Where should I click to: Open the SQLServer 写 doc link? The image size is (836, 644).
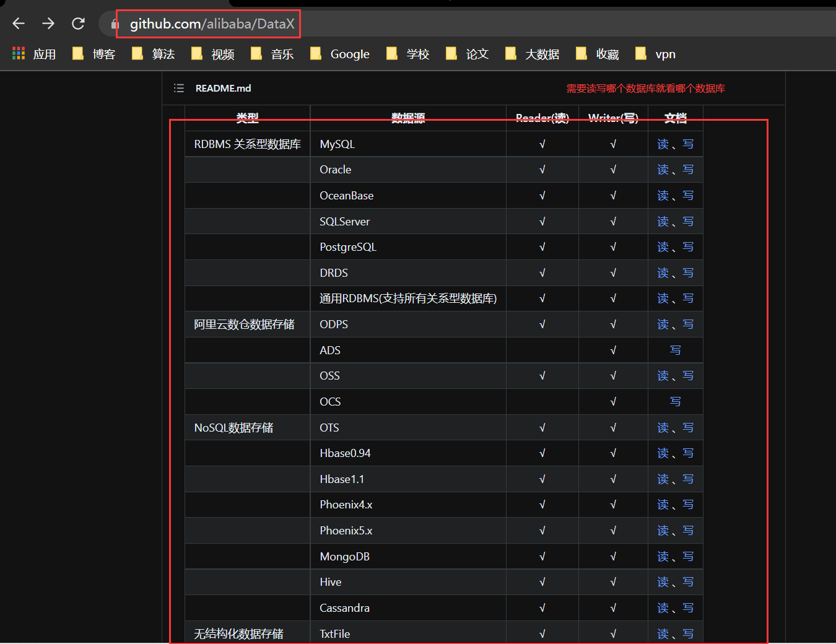[688, 222]
